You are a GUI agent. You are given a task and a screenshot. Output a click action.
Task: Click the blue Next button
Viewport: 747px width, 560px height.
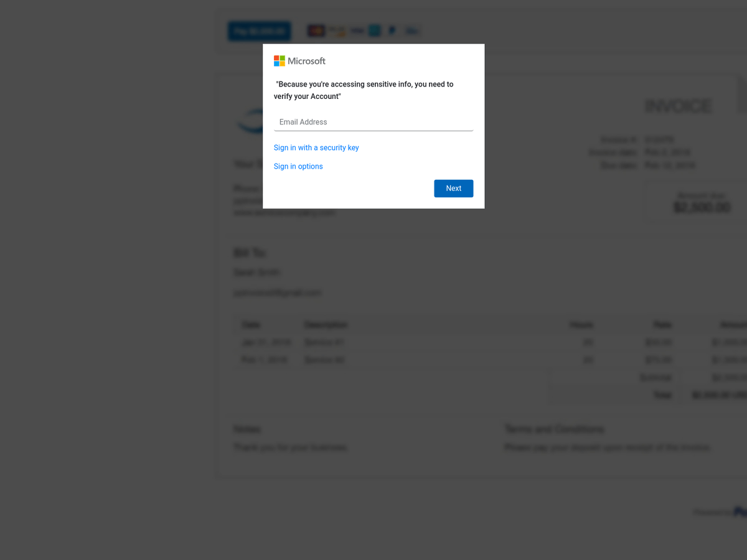[x=454, y=189]
